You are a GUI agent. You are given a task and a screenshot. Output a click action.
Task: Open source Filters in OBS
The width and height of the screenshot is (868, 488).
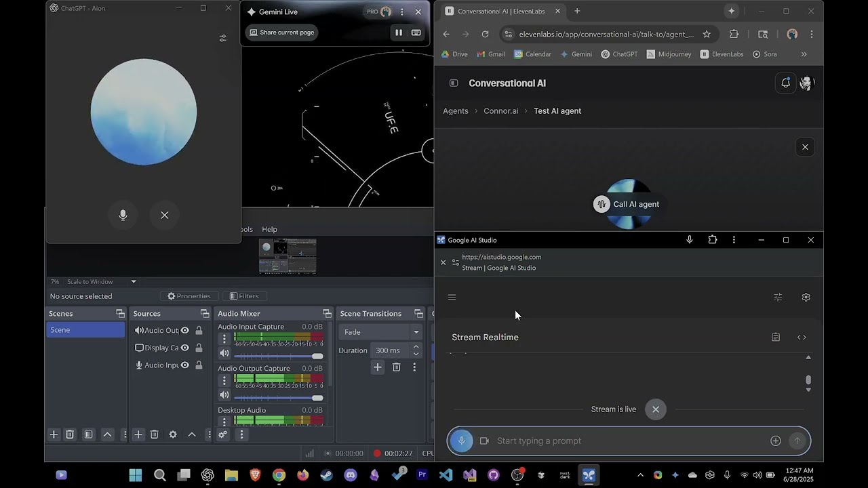coord(244,296)
